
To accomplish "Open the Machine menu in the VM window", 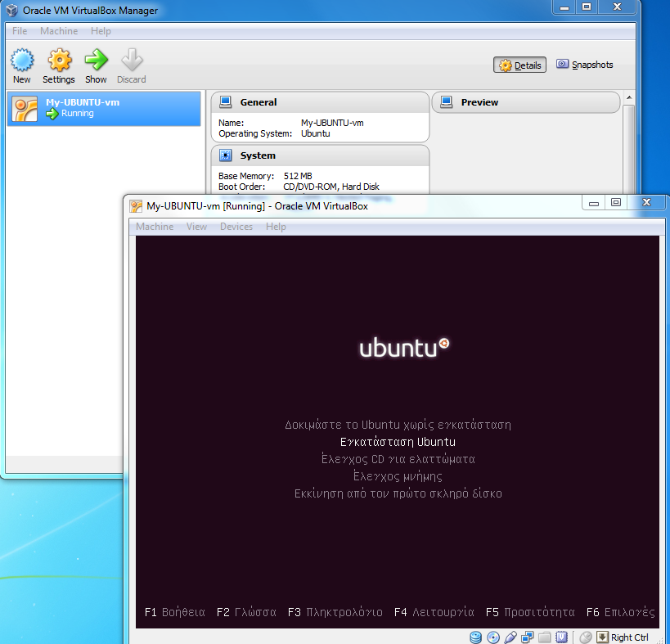I will (x=155, y=227).
